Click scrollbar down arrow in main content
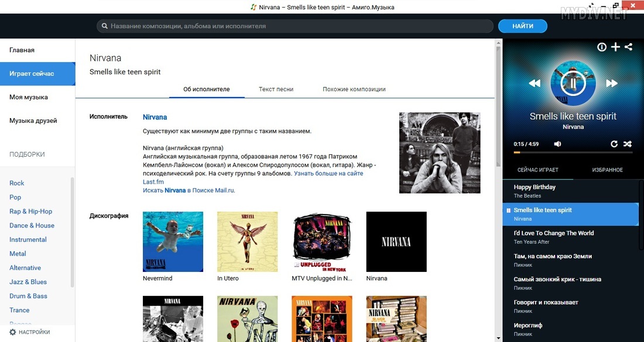The image size is (644, 342). tap(499, 338)
